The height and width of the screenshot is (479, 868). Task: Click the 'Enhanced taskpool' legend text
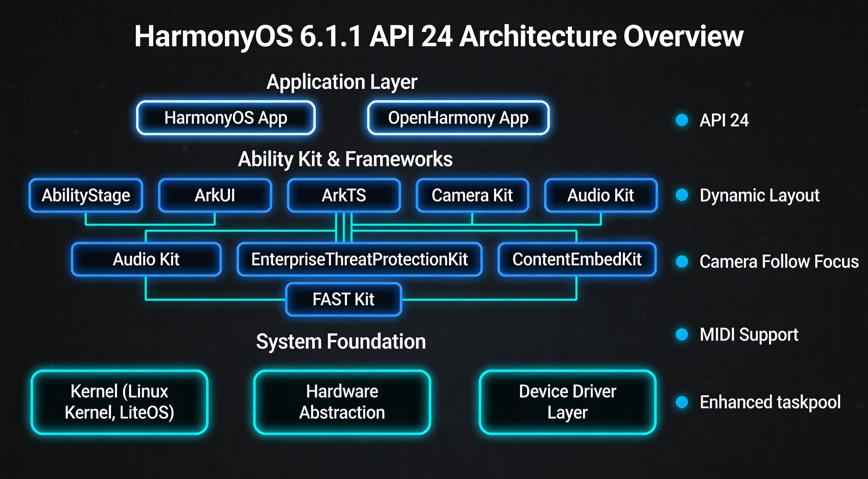pyautogui.click(x=770, y=403)
